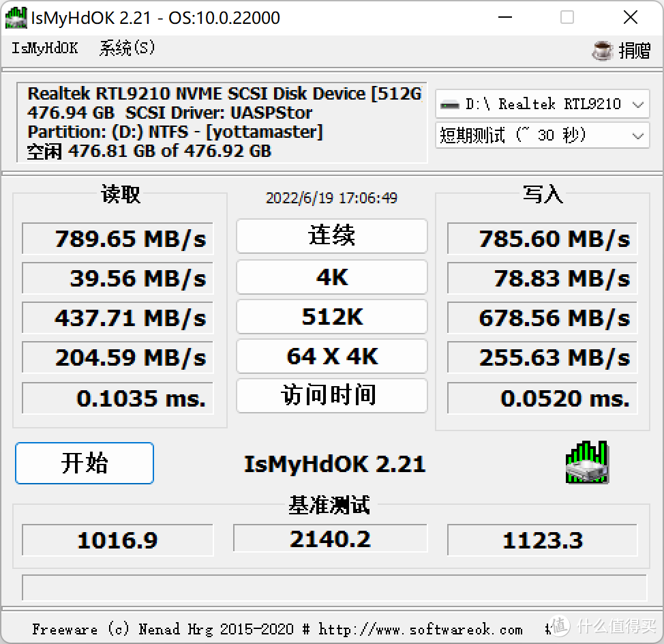Click the 0.1035 ms. read access time
Image resolution: width=664 pixels, height=644 pixels.
pyautogui.click(x=118, y=398)
